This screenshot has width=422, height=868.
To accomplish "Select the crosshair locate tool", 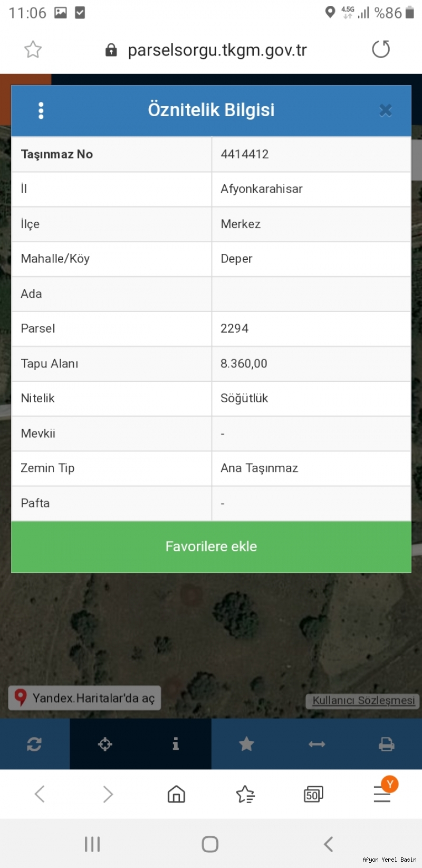I will click(x=105, y=744).
